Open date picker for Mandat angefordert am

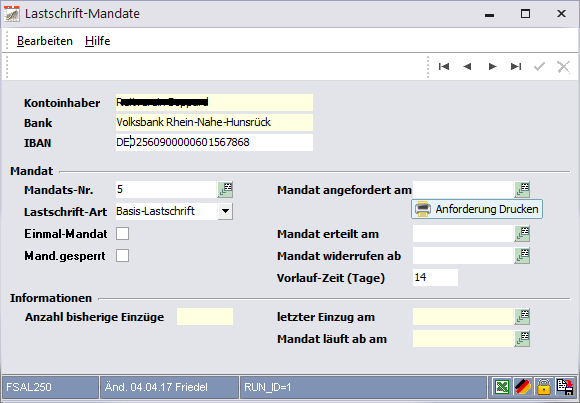522,189
